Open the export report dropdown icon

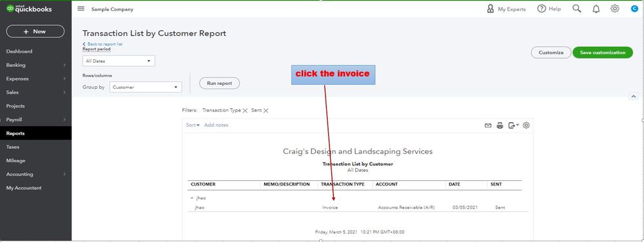[513, 126]
